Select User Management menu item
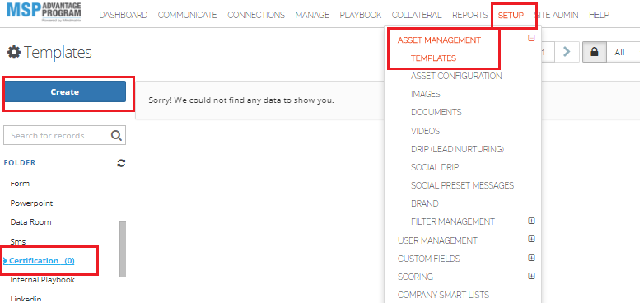 point(437,240)
